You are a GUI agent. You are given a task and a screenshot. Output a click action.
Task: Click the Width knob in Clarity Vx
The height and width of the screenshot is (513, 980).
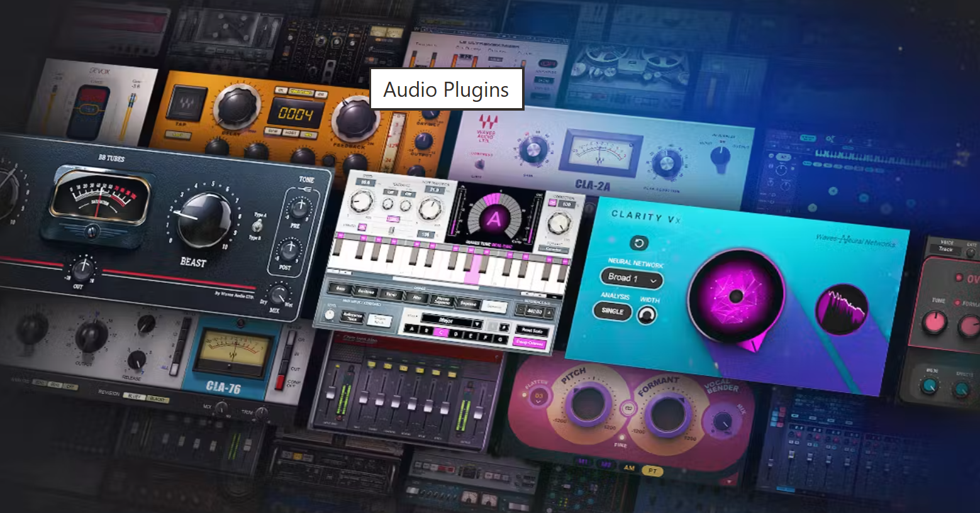pyautogui.click(x=647, y=315)
